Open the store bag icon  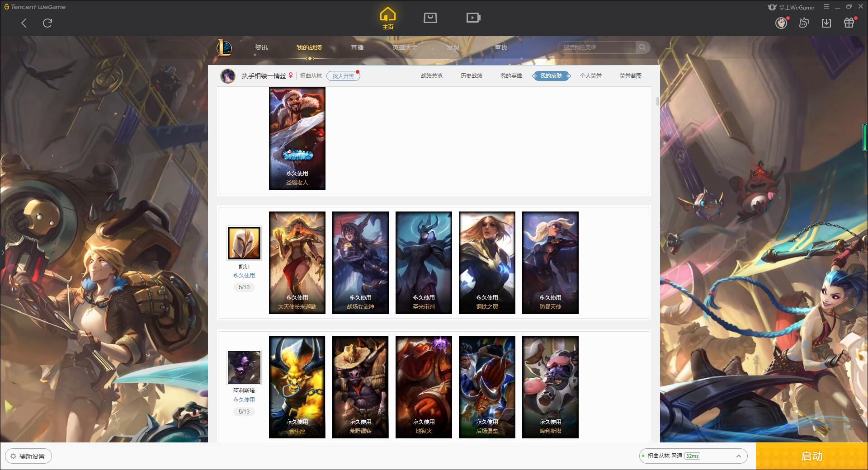click(430, 18)
